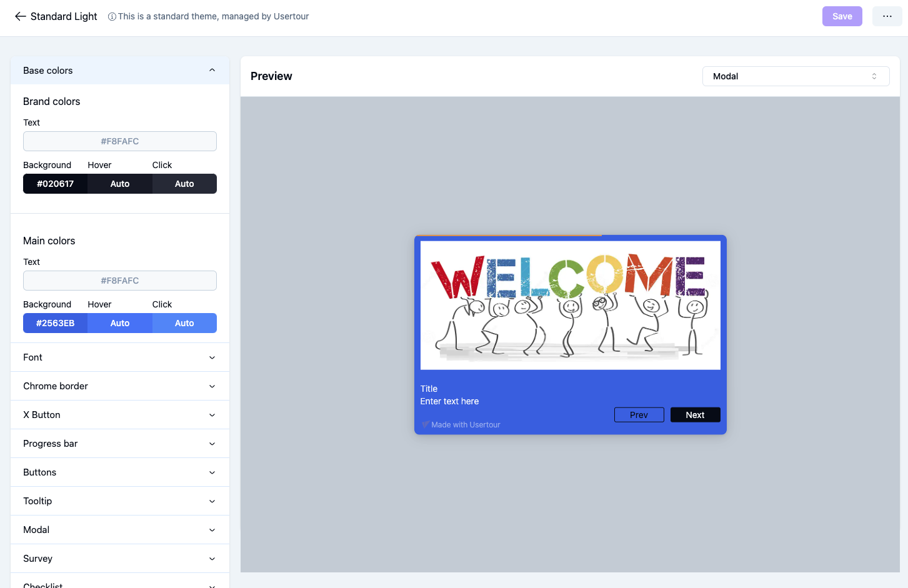Screen dimensions: 908x588
Task: Expand the X Button section
Action: coord(120,415)
